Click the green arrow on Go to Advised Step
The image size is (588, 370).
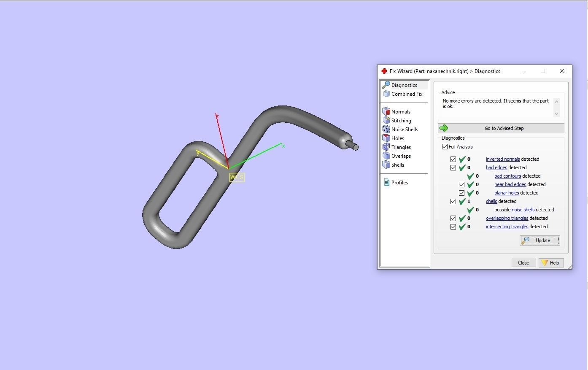tap(444, 128)
